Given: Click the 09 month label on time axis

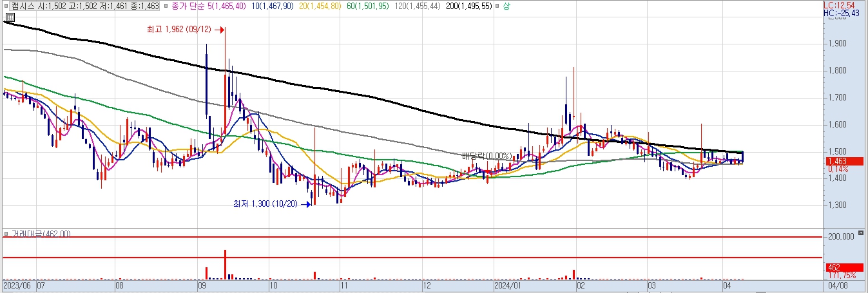Looking at the screenshot, I should (x=201, y=284).
